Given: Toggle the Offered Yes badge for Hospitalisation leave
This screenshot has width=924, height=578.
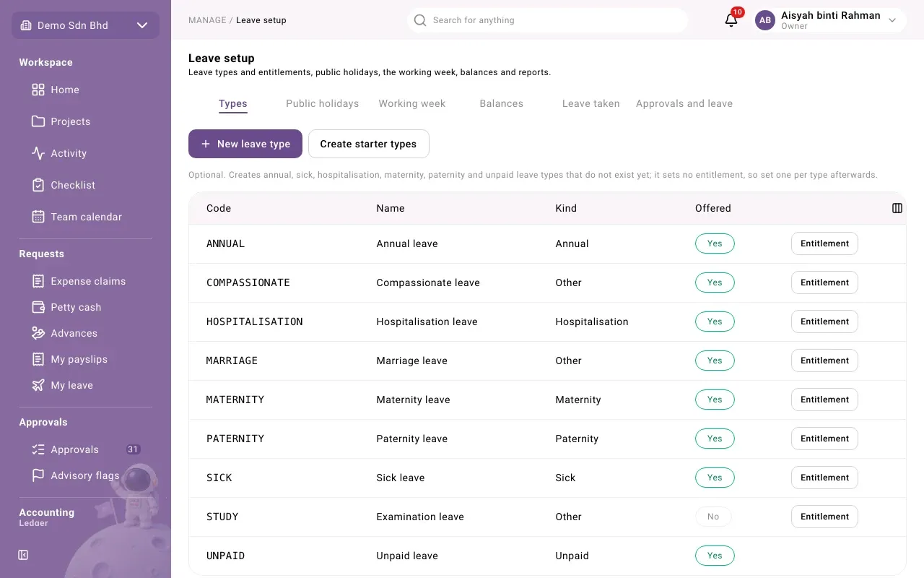Looking at the screenshot, I should (x=715, y=322).
